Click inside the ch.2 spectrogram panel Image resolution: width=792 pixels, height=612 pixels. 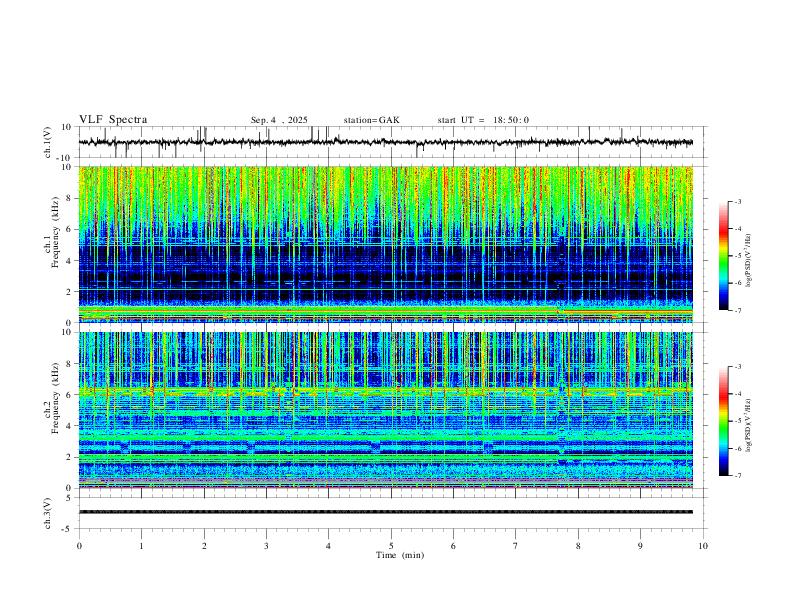coord(385,410)
